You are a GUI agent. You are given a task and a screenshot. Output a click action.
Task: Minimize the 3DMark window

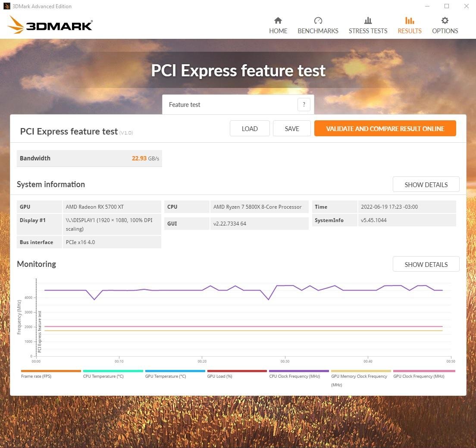(x=427, y=6)
